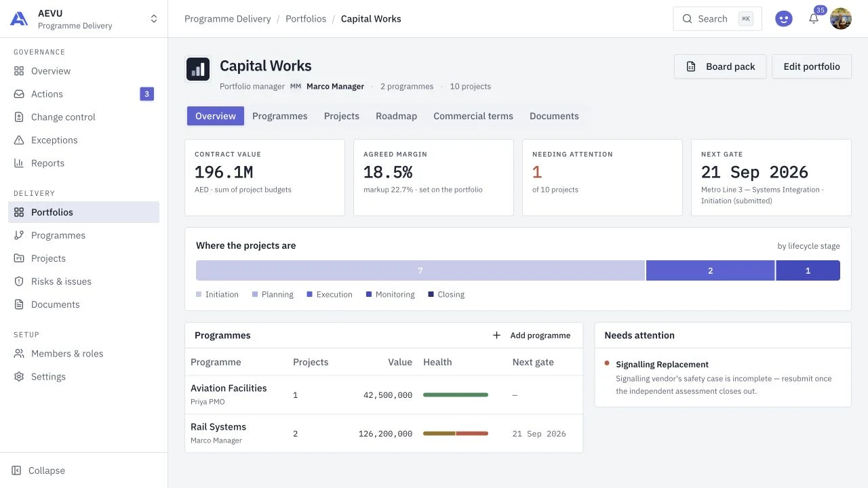Click the Needing Attention card value 1
The height and width of the screenshot is (488, 868).
click(537, 172)
